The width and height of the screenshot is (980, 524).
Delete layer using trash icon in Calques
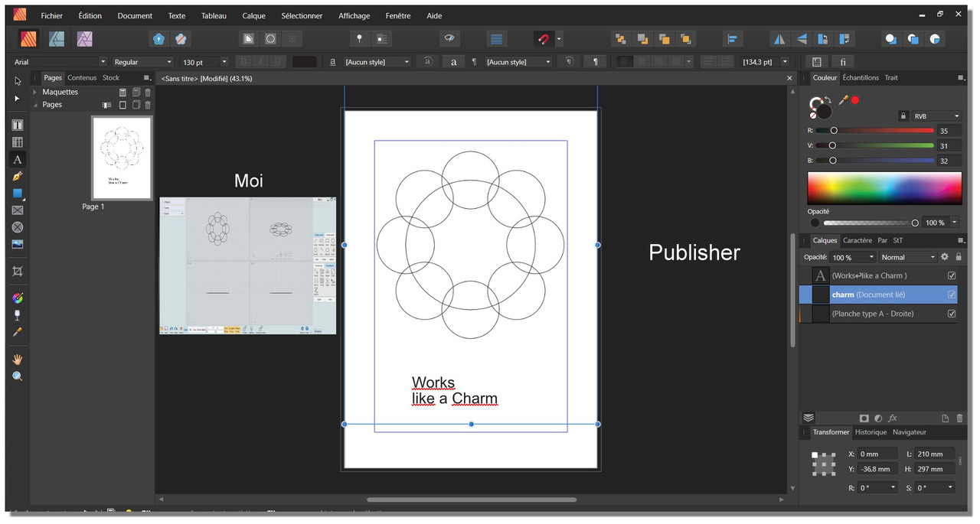click(959, 418)
